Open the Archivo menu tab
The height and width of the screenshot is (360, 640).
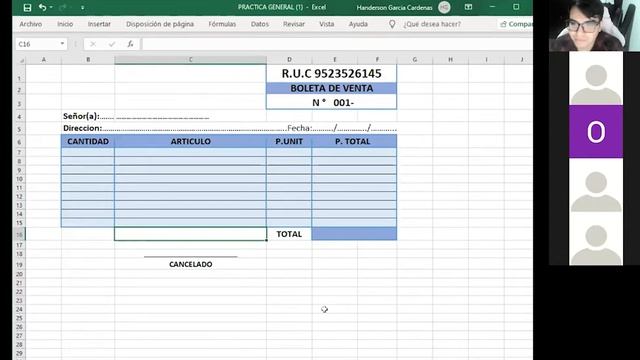point(31,24)
